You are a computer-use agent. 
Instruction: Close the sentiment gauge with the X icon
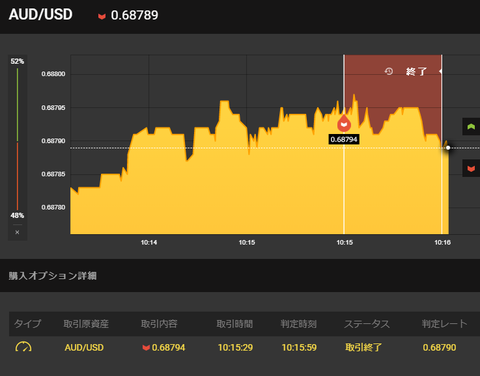click(x=17, y=232)
